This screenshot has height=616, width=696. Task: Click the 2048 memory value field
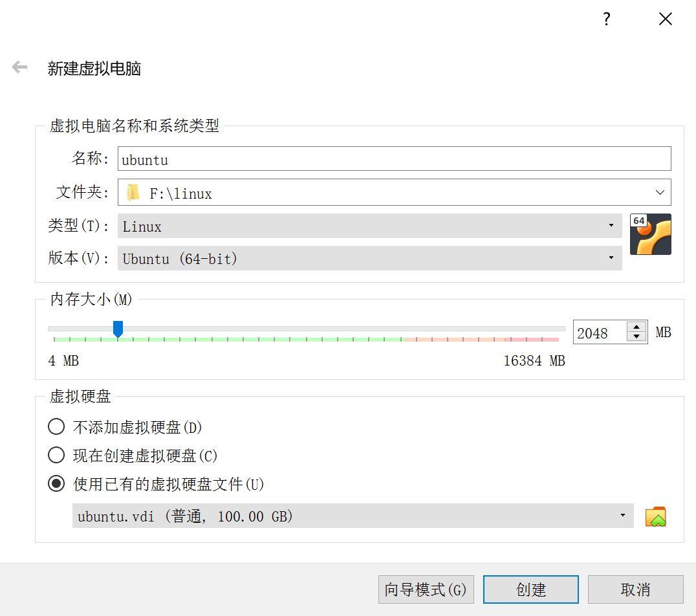coord(600,332)
